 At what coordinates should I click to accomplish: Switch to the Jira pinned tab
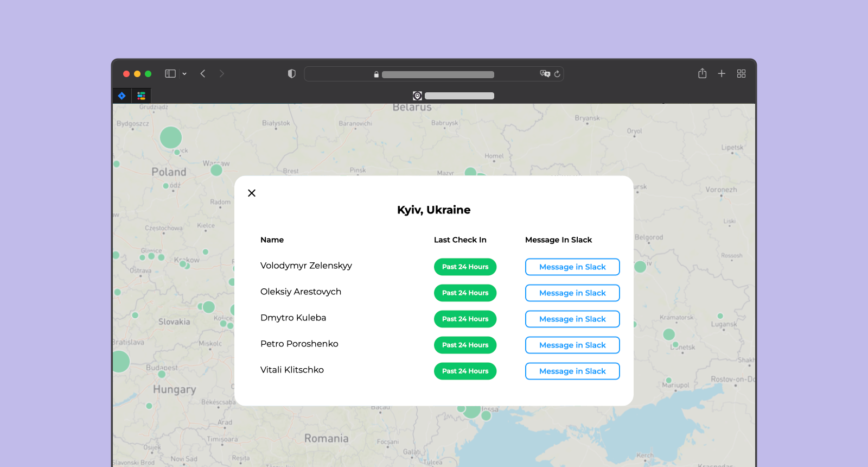(x=122, y=96)
